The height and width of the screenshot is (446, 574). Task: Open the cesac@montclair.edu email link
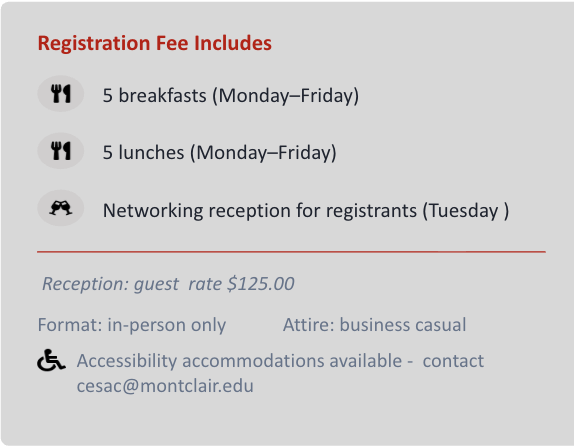pyautogui.click(x=165, y=386)
